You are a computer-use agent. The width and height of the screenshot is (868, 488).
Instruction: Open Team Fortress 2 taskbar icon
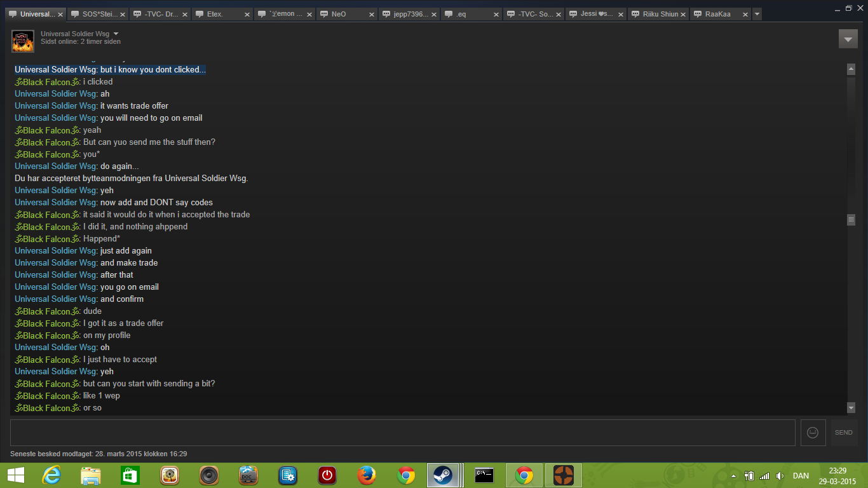[x=562, y=475]
